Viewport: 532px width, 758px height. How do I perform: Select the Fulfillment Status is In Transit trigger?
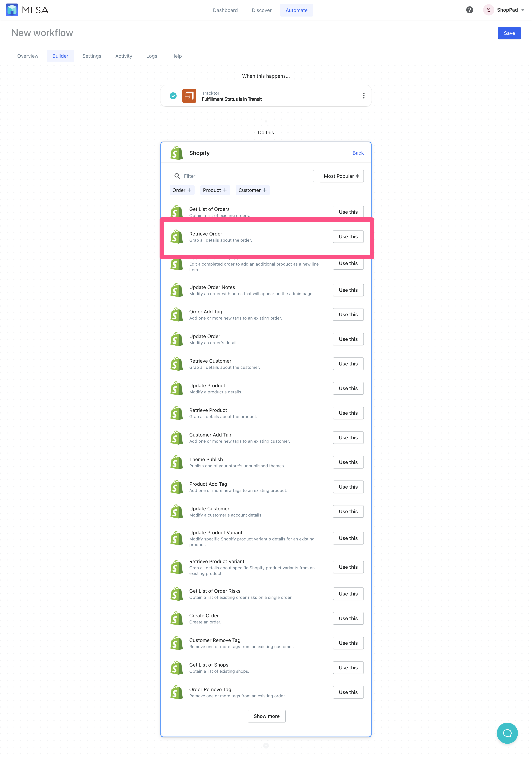(266, 96)
